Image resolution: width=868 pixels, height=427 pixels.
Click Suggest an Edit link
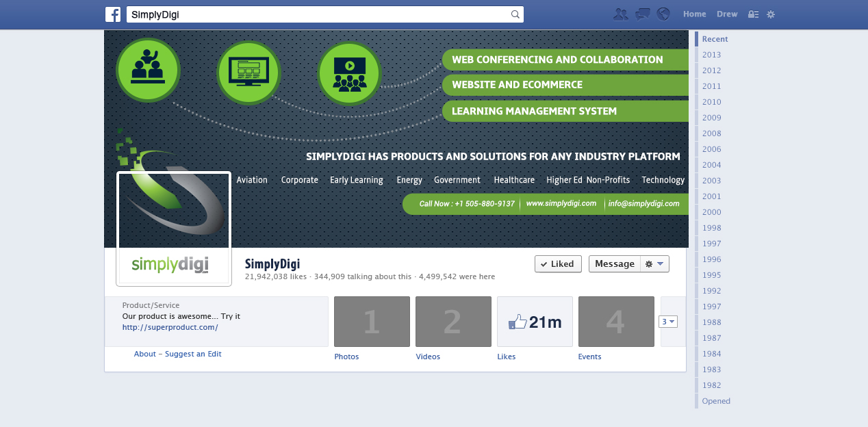193,354
